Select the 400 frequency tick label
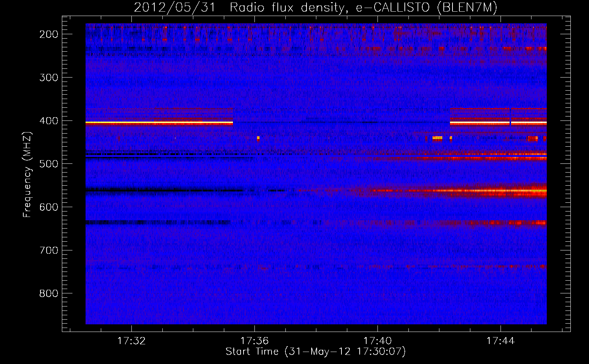This screenshot has height=364, width=589. (x=49, y=121)
